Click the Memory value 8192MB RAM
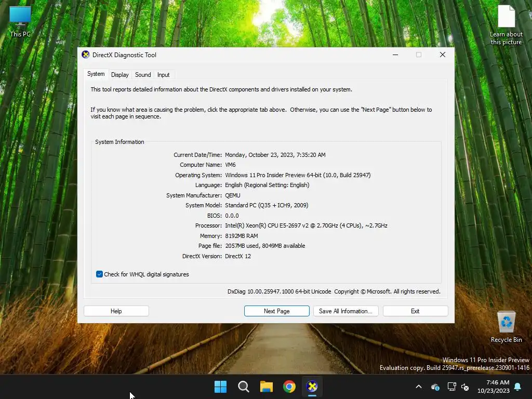 (241, 236)
